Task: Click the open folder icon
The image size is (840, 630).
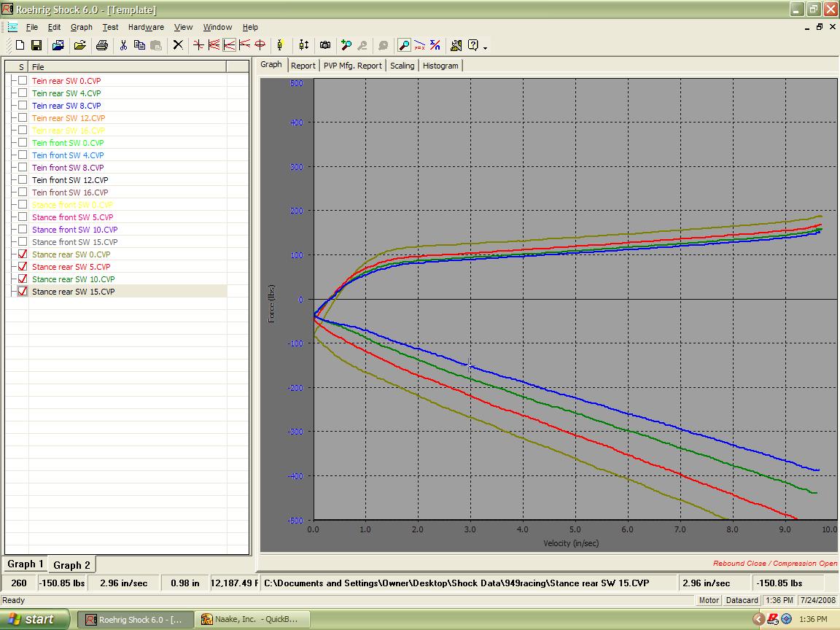Action: tap(80, 45)
